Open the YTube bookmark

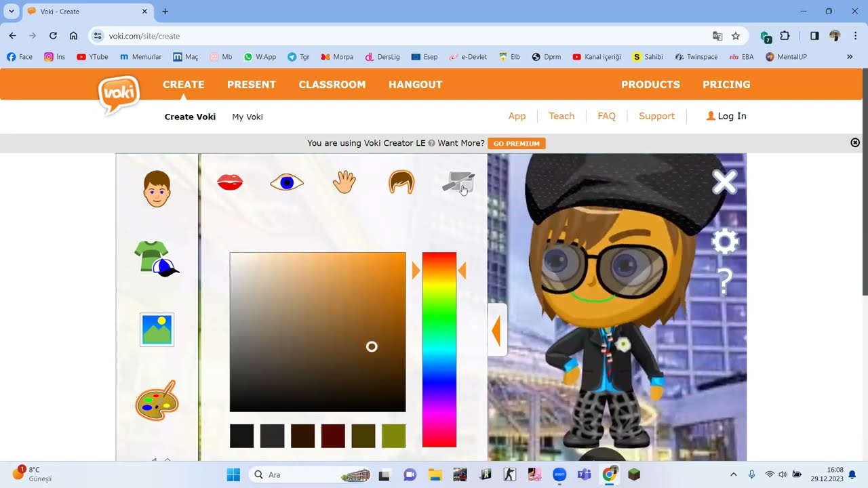click(x=92, y=57)
